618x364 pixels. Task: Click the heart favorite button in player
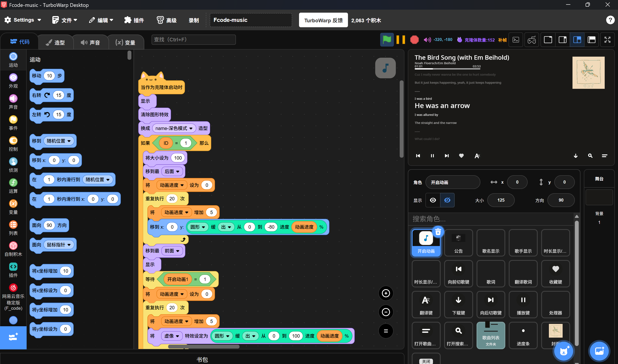(461, 156)
